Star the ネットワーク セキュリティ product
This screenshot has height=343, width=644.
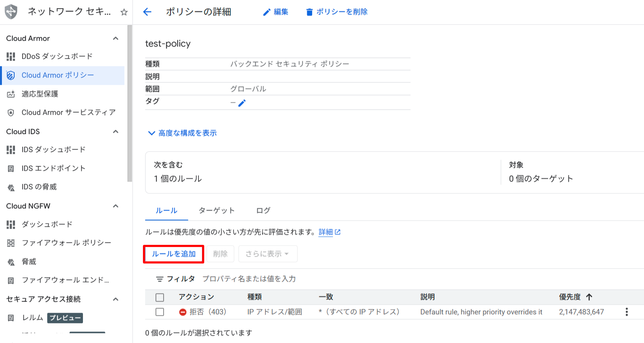(124, 12)
